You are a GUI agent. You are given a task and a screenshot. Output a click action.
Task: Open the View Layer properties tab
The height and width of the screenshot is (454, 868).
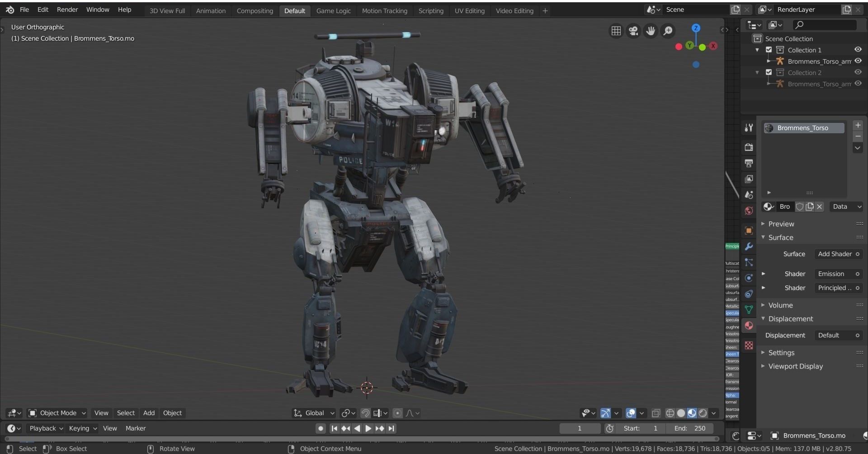click(749, 179)
